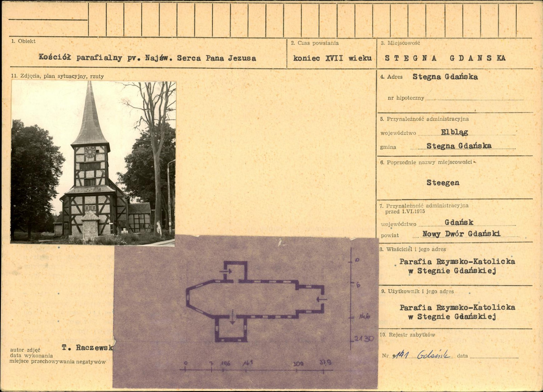543x392 pixels.
Task: Select powiat value 'Nowy Dwór Gdański'
Action: click(x=461, y=234)
